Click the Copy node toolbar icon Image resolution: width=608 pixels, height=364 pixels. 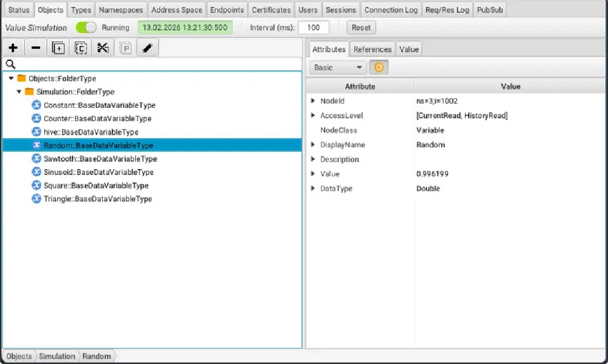(x=81, y=48)
